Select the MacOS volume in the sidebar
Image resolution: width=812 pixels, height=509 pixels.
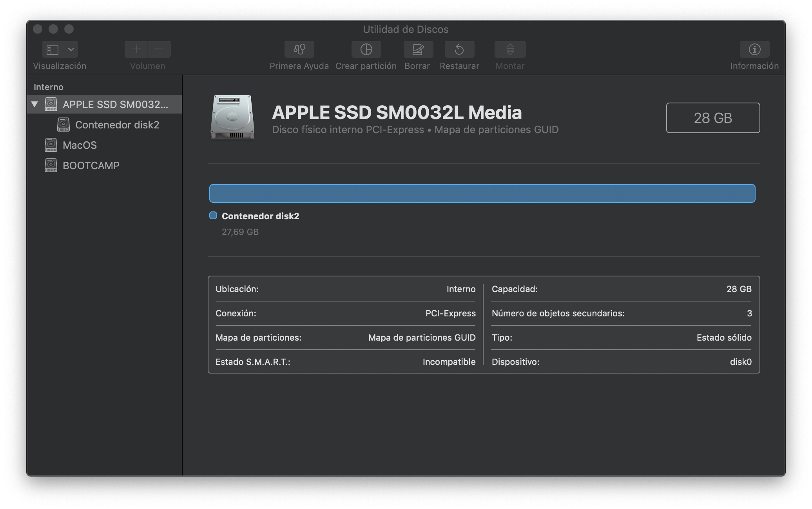tap(104, 145)
